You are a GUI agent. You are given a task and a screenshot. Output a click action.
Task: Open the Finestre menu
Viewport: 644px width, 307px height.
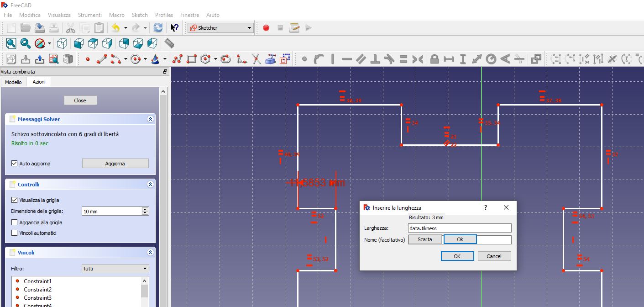point(190,15)
